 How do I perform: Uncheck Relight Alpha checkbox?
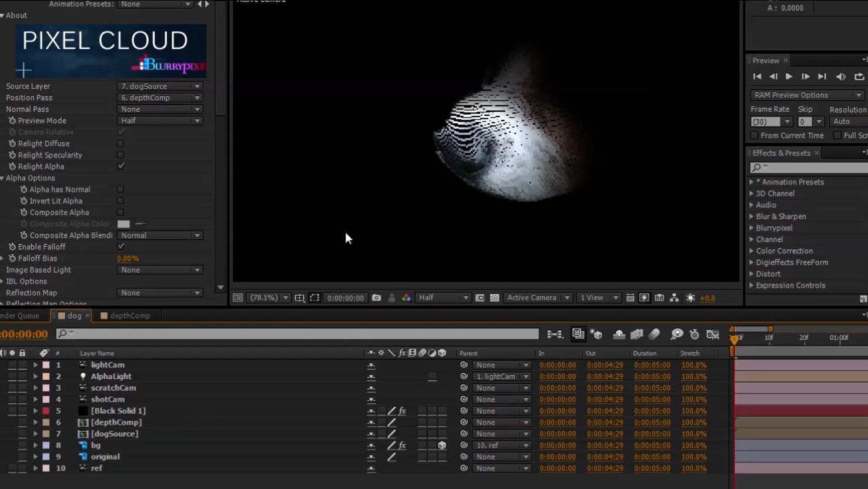[x=120, y=166]
